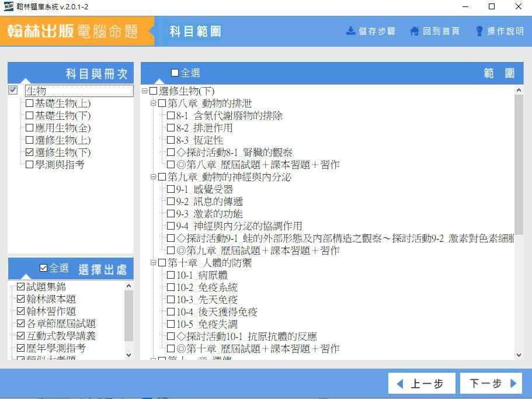Click the 儲存步驟 save icon

[x=350, y=31]
